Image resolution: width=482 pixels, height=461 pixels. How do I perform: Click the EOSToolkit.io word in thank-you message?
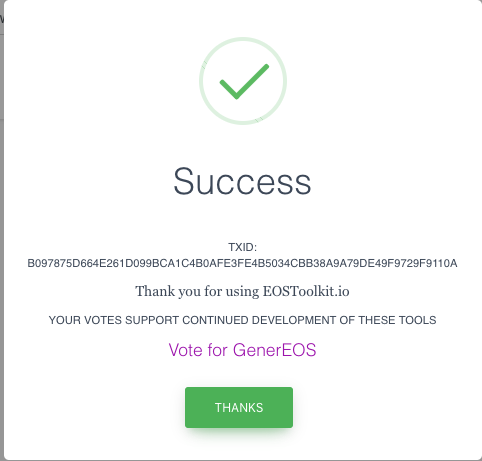[306, 291]
